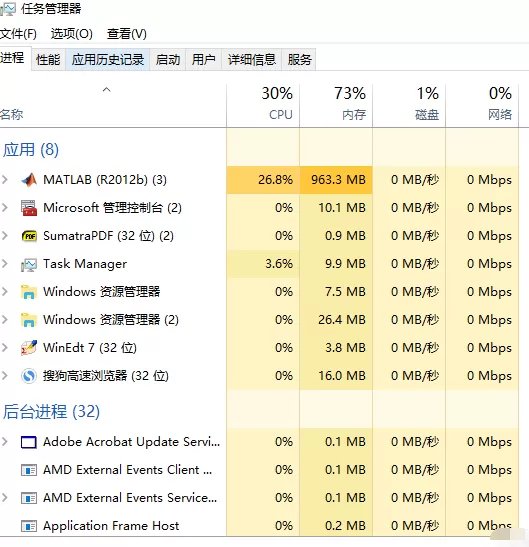
Task: Open the 文件(F) menu
Action: click(18, 34)
